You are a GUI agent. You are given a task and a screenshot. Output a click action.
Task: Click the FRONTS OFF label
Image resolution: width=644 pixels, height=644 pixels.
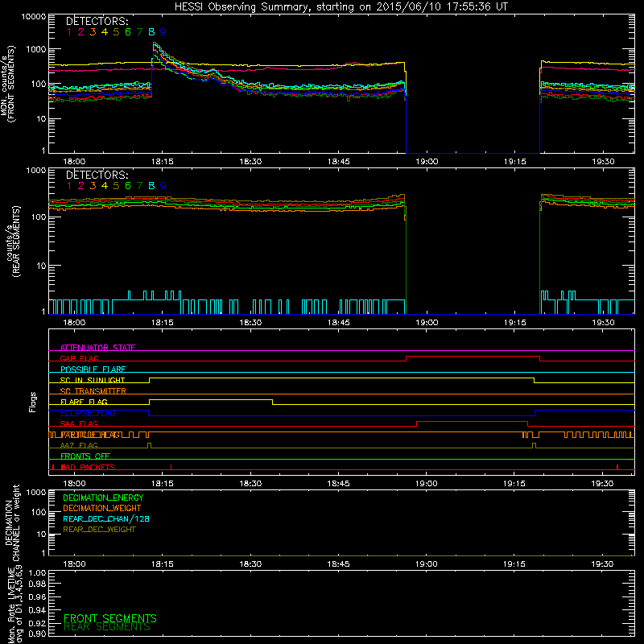85,456
